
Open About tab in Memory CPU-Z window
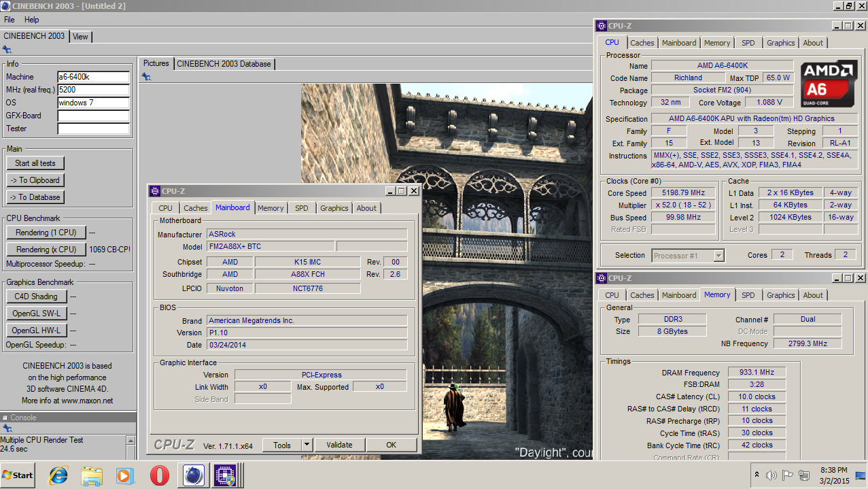(x=813, y=295)
